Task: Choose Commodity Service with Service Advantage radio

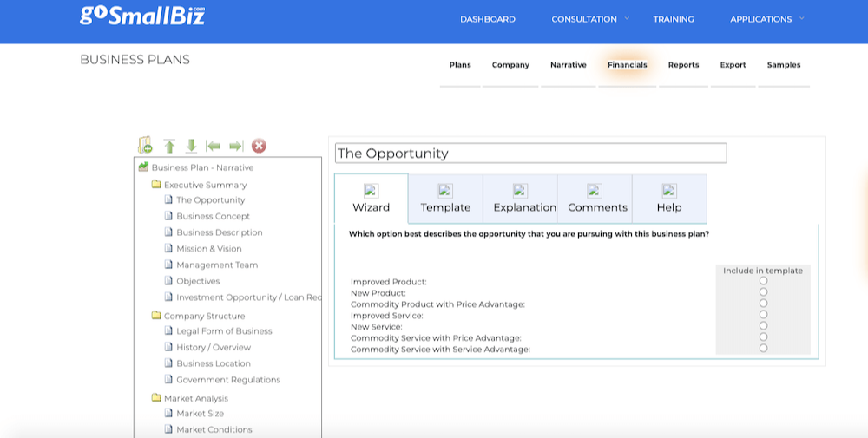Action: pyautogui.click(x=763, y=349)
